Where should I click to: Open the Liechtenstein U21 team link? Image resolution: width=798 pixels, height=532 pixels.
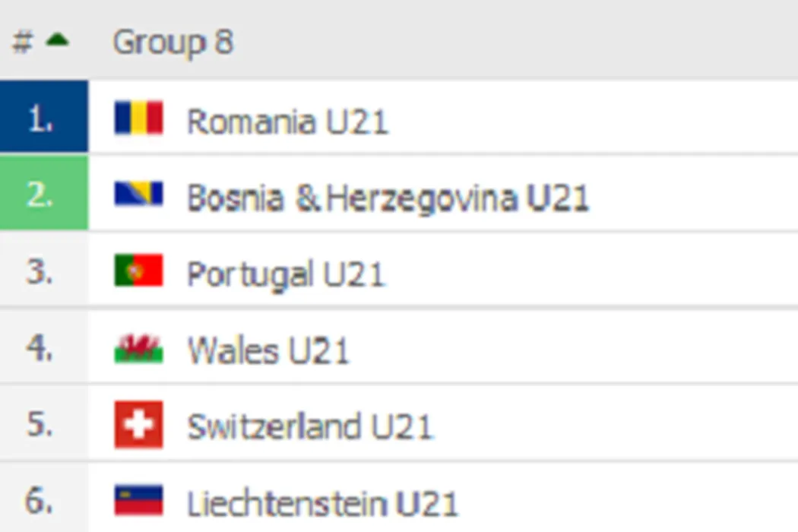click(323, 503)
